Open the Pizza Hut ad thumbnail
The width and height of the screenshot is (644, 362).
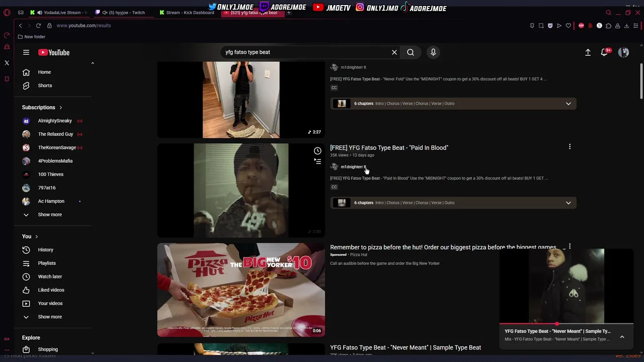pyautogui.click(x=241, y=290)
